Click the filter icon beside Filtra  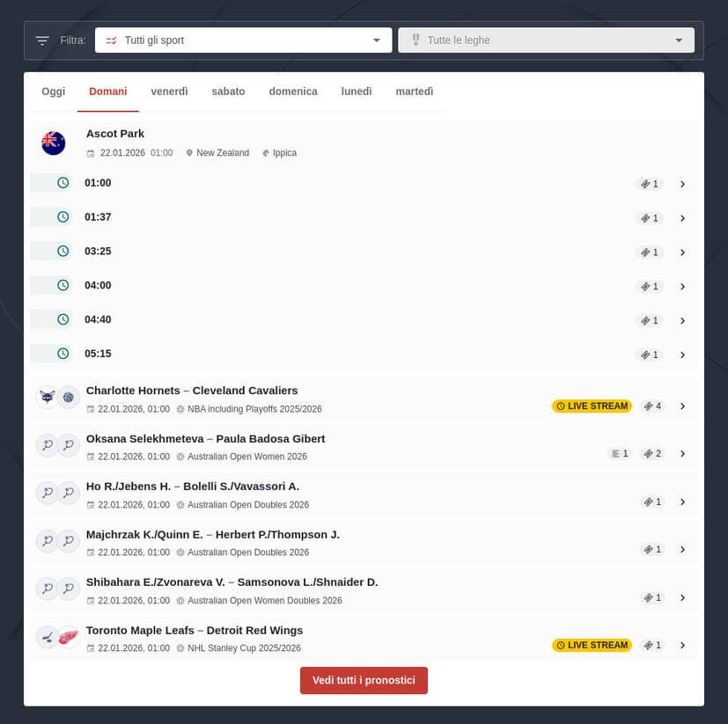click(42, 40)
